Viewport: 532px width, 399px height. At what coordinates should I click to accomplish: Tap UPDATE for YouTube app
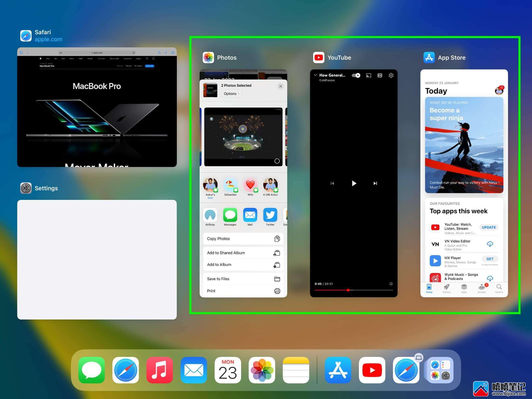click(489, 227)
